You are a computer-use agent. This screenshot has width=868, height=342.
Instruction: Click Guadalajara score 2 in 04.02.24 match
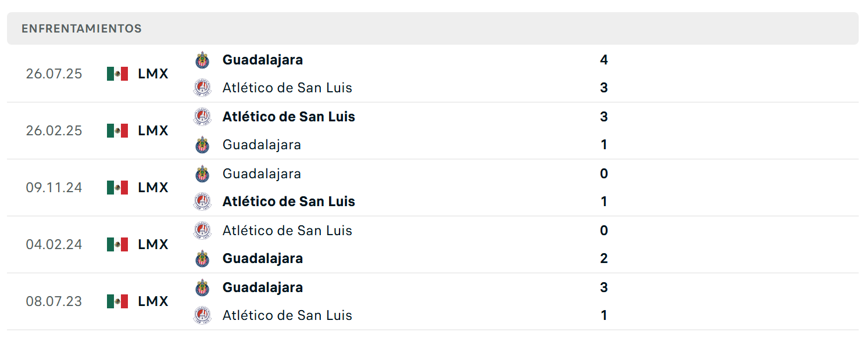click(x=603, y=258)
